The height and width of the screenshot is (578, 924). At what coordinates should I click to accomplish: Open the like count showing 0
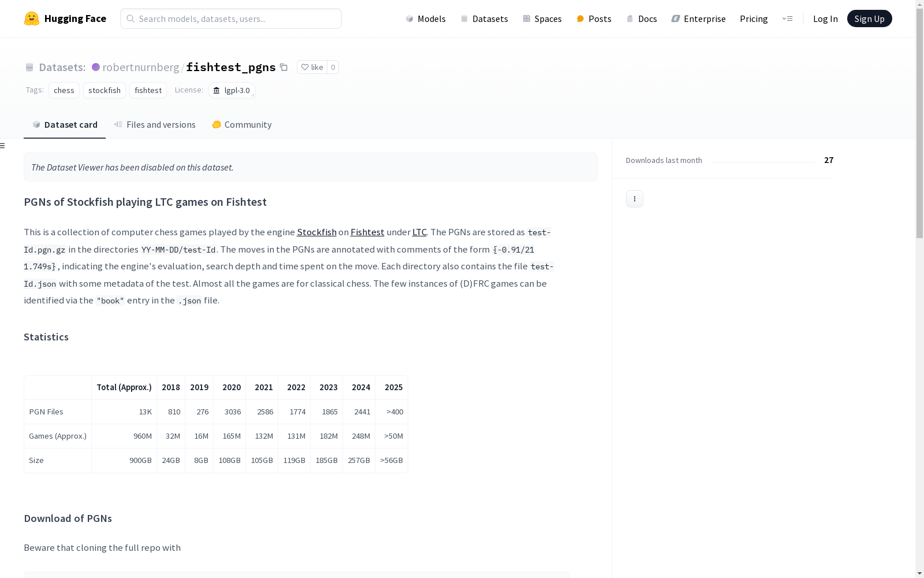333,67
